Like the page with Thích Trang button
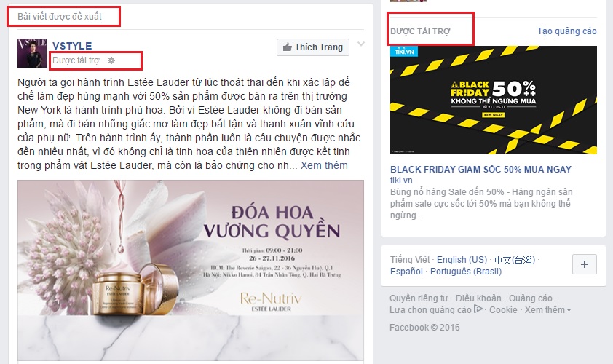 pyautogui.click(x=313, y=47)
